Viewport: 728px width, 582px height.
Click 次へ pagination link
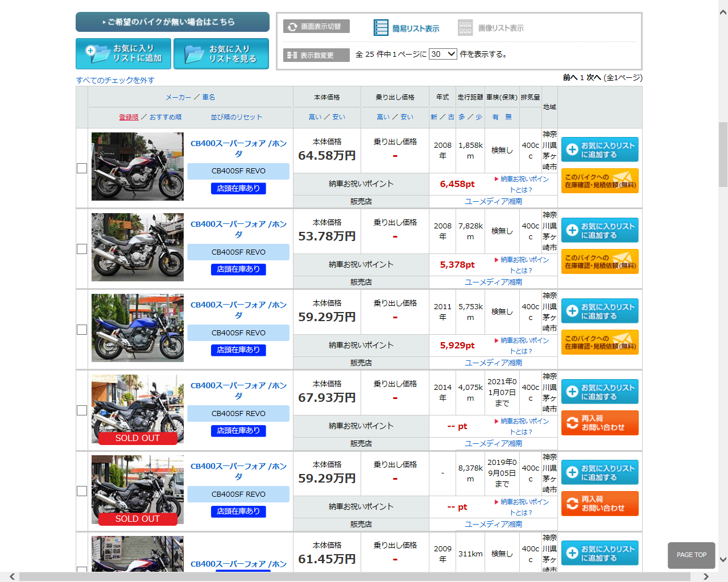click(x=593, y=77)
